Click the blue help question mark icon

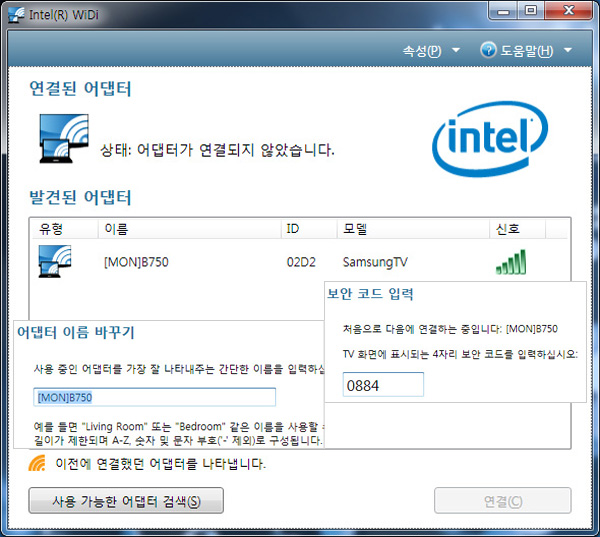[x=488, y=50]
